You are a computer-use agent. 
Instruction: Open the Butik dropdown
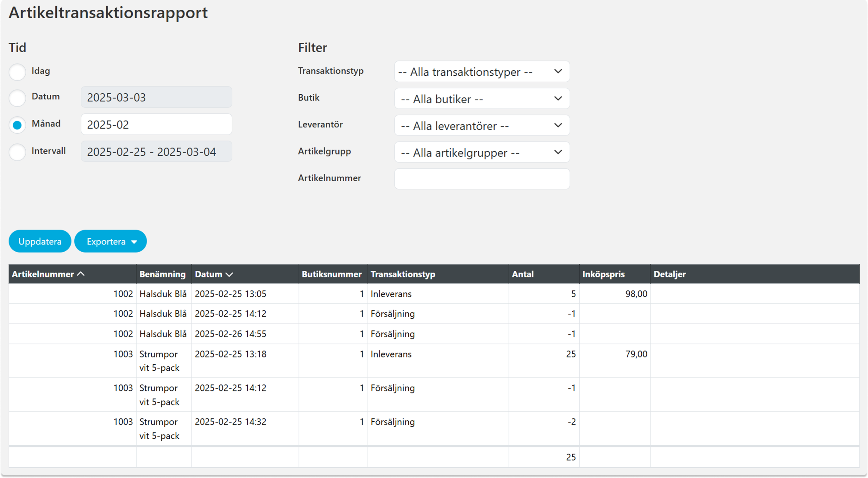[x=482, y=98]
